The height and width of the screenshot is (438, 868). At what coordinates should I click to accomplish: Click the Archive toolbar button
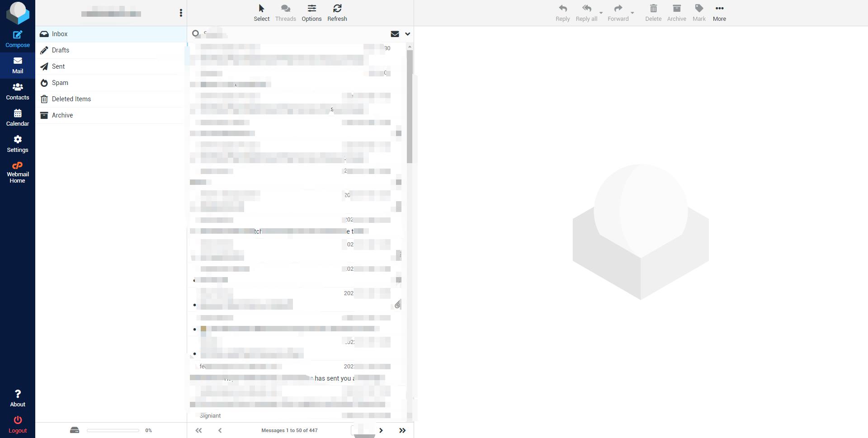(677, 13)
